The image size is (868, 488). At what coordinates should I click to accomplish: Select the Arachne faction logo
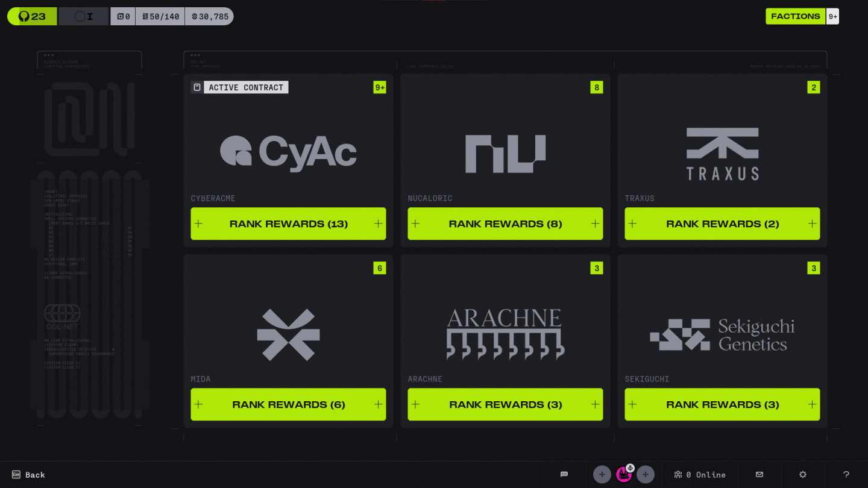(x=505, y=334)
